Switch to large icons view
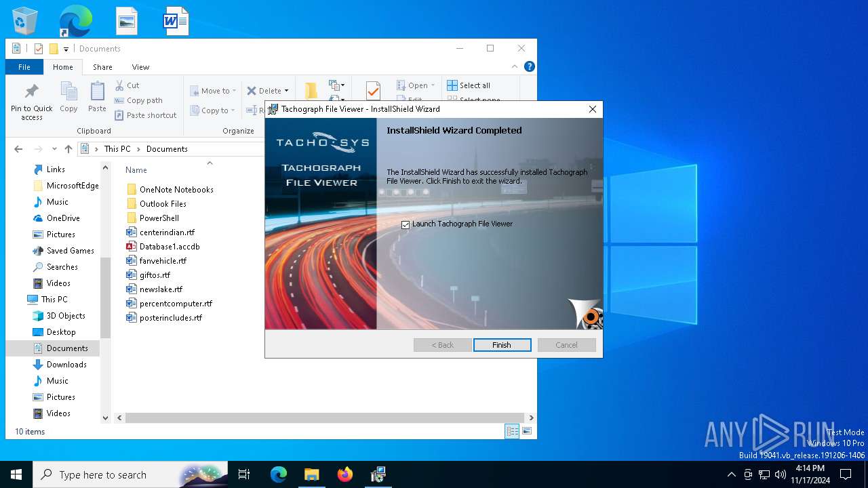The height and width of the screenshot is (488, 868). [526, 431]
